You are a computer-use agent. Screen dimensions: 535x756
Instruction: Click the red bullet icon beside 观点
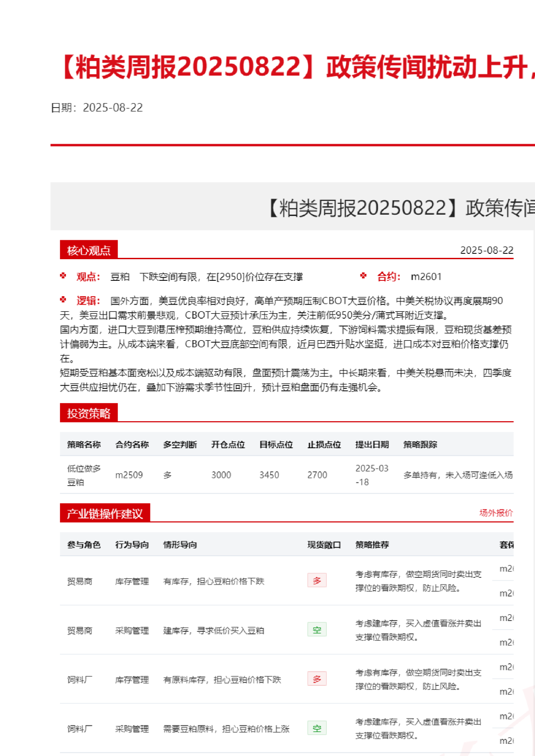(x=63, y=276)
